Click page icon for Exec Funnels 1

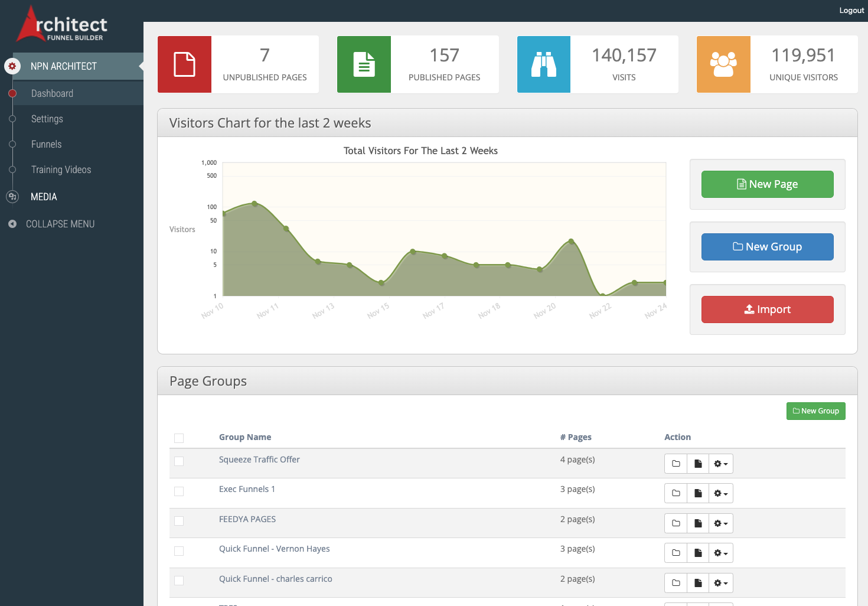698,493
